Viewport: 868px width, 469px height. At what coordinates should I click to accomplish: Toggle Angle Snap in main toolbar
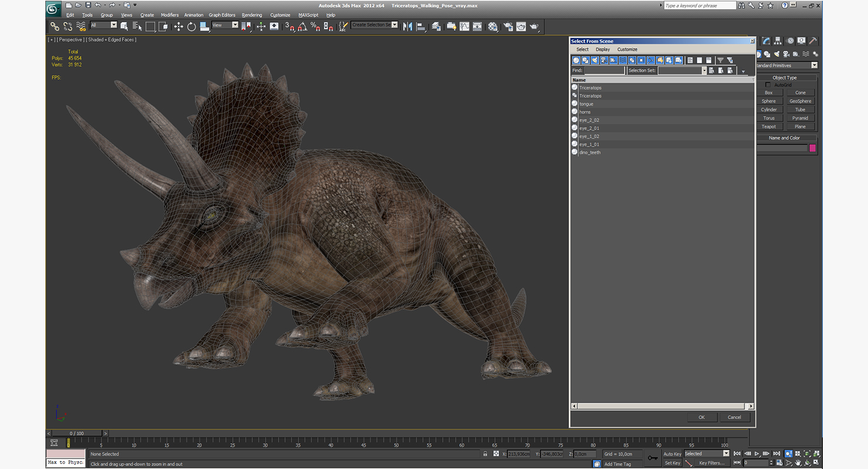pos(302,26)
